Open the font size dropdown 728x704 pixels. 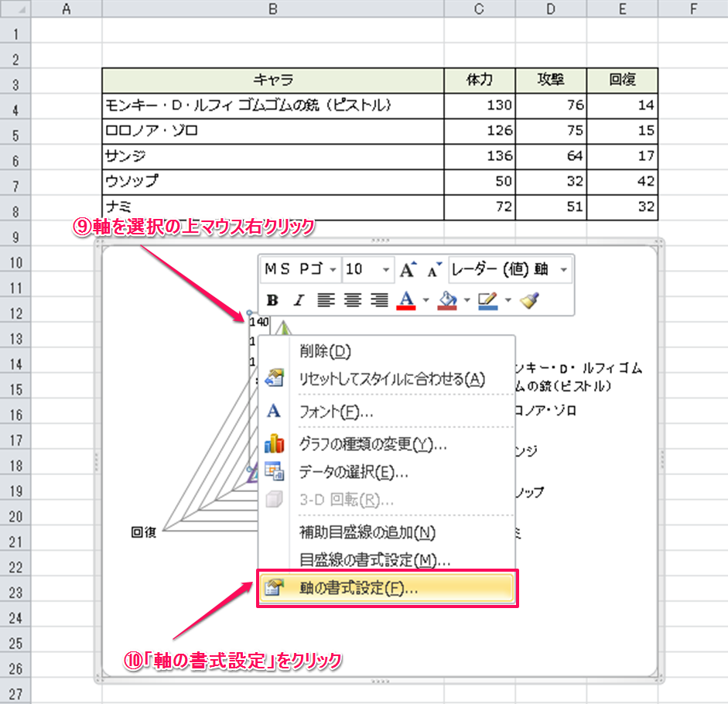click(386, 269)
